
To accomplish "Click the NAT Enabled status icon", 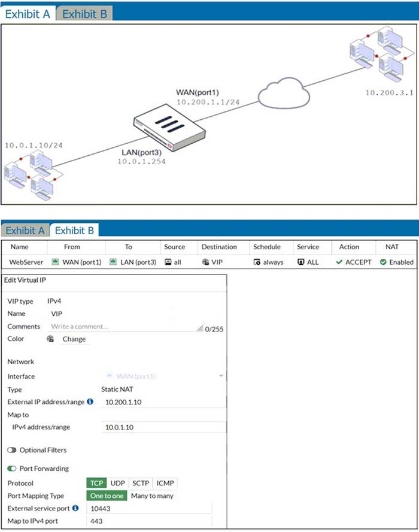I will click(383, 262).
